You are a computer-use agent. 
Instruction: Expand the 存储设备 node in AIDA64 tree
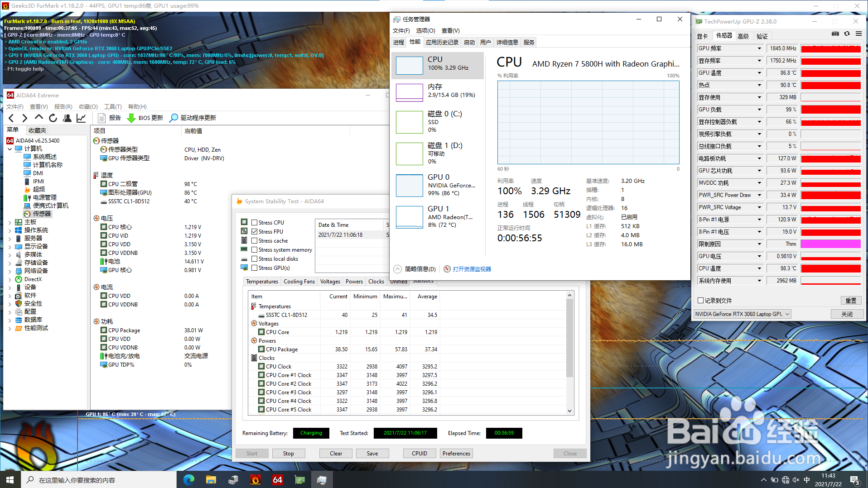[10, 263]
